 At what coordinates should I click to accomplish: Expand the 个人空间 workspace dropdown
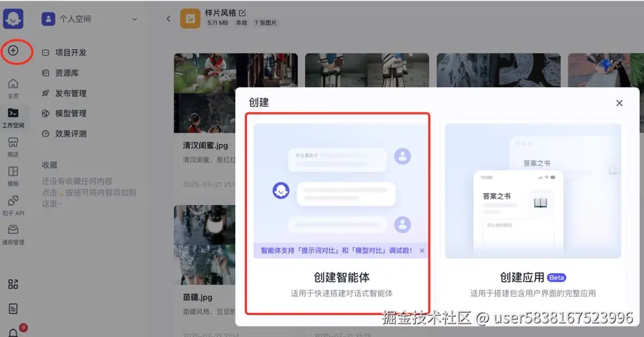pyautogui.click(x=134, y=19)
